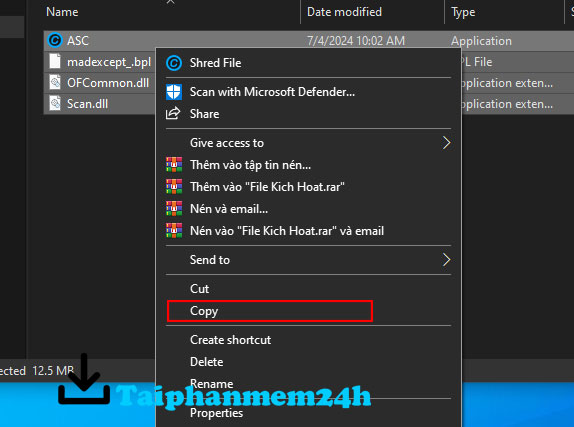Click the ASC application icon
The width and height of the screenshot is (574, 427).
tap(55, 40)
